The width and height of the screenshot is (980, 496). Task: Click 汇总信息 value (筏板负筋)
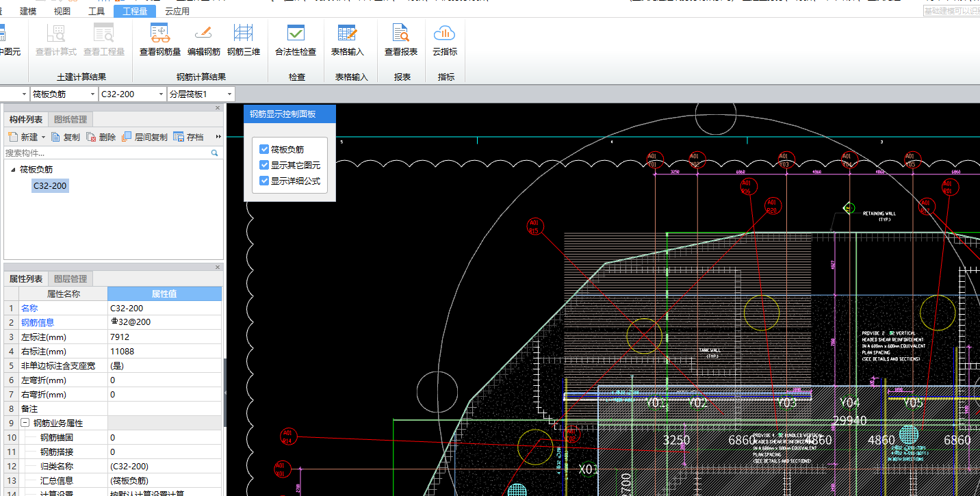(165, 480)
